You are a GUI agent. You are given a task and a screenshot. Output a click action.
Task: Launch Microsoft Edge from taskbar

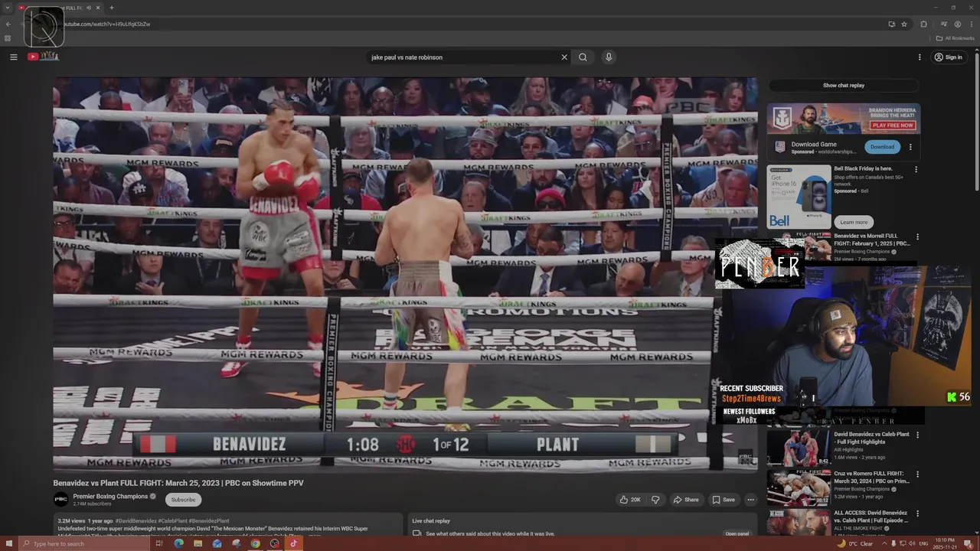[x=178, y=543]
